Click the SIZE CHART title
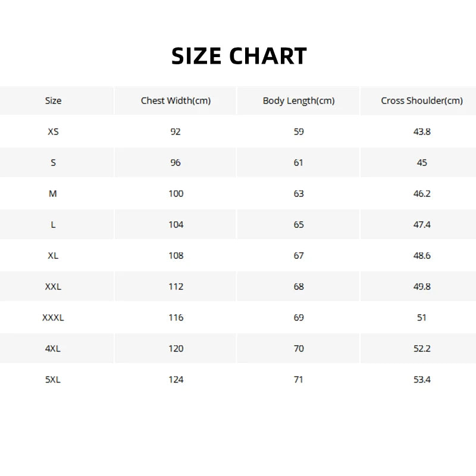The width and height of the screenshot is (476, 476). pyautogui.click(x=239, y=56)
